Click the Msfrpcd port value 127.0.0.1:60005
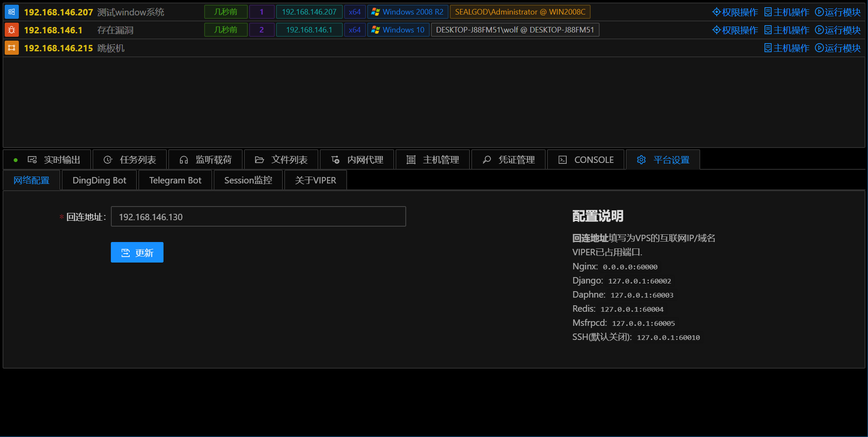868x437 pixels. [x=643, y=324]
